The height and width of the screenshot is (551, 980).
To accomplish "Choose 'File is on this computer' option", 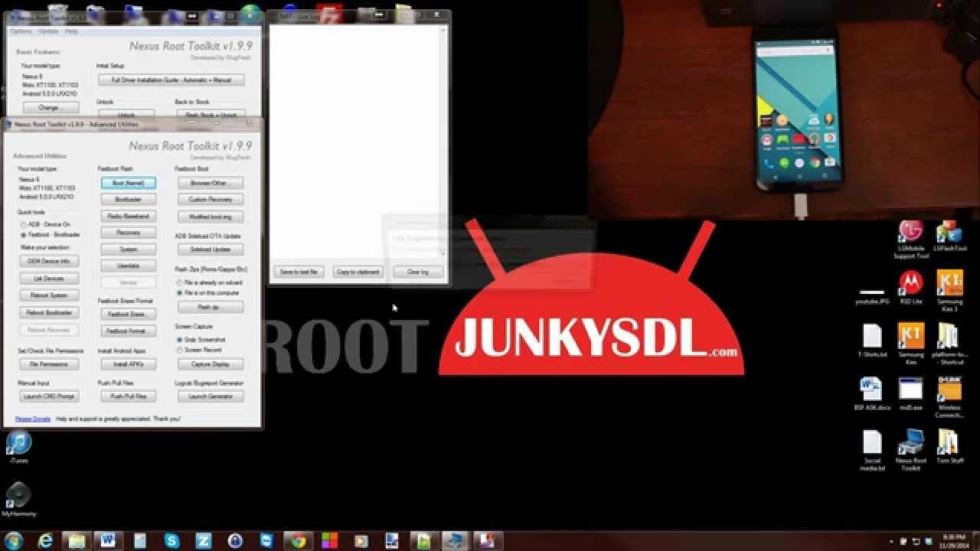I will (x=208, y=292).
